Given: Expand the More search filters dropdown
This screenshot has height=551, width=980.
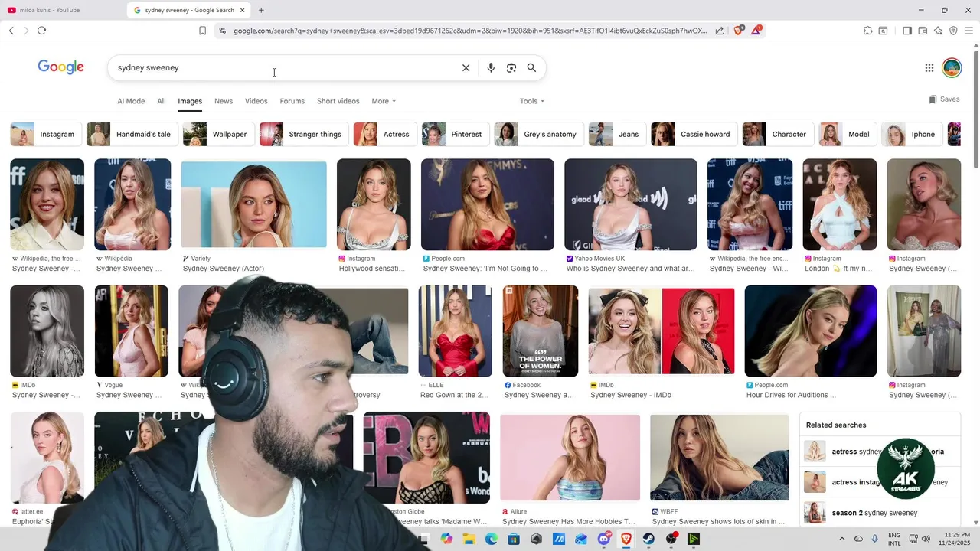Looking at the screenshot, I should coord(384,101).
